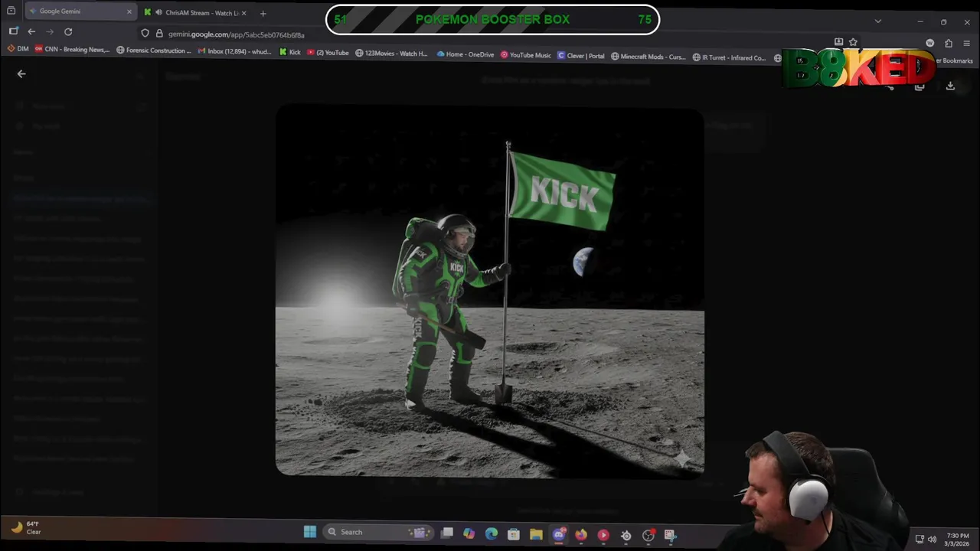Switch to Firefox on the taskbar
The height and width of the screenshot is (551, 980).
pos(581,535)
